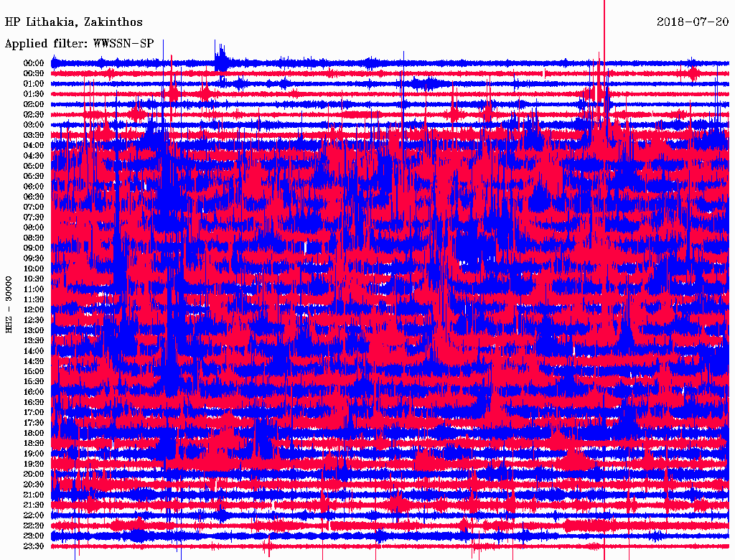Viewport: 735px width, 560px height.
Task: Click the 14:30 time label
Action: (34, 362)
